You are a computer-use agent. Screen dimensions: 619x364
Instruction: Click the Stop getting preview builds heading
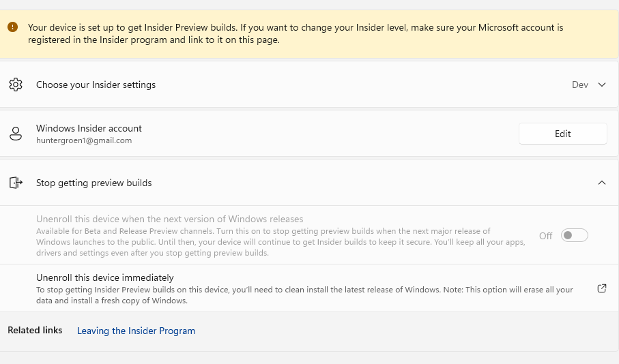coord(93,183)
